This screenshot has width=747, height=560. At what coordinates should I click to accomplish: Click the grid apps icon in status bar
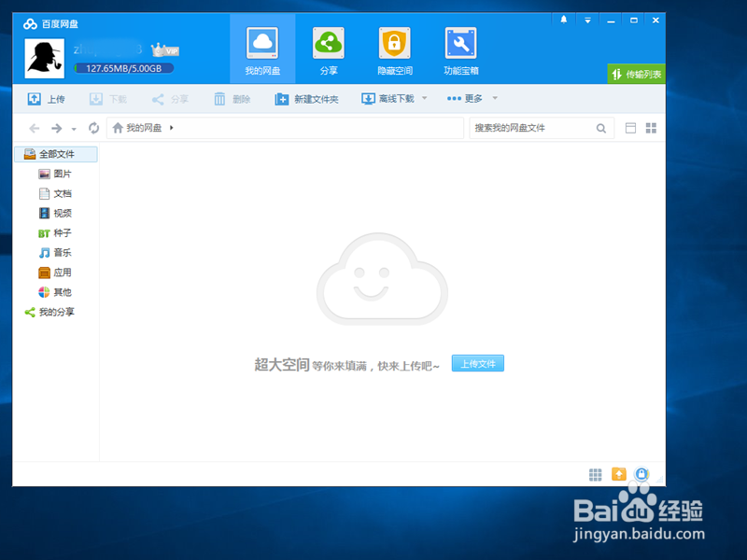tap(595, 474)
